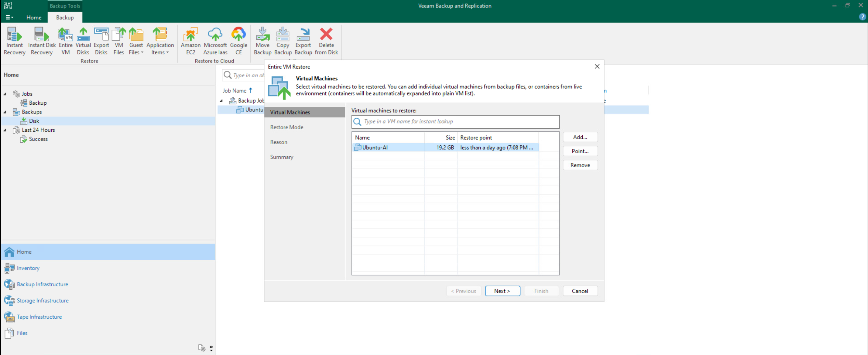
Task: Open the Guest Files dropdown
Action: (136, 41)
